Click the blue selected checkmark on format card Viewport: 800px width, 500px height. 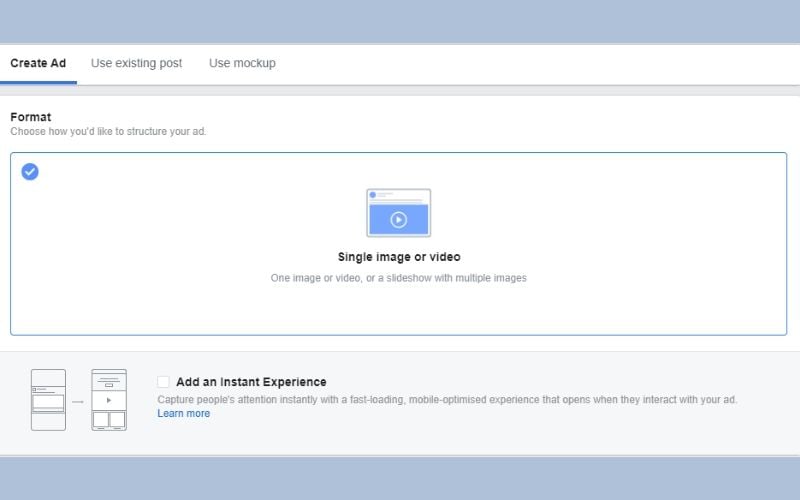click(x=30, y=171)
